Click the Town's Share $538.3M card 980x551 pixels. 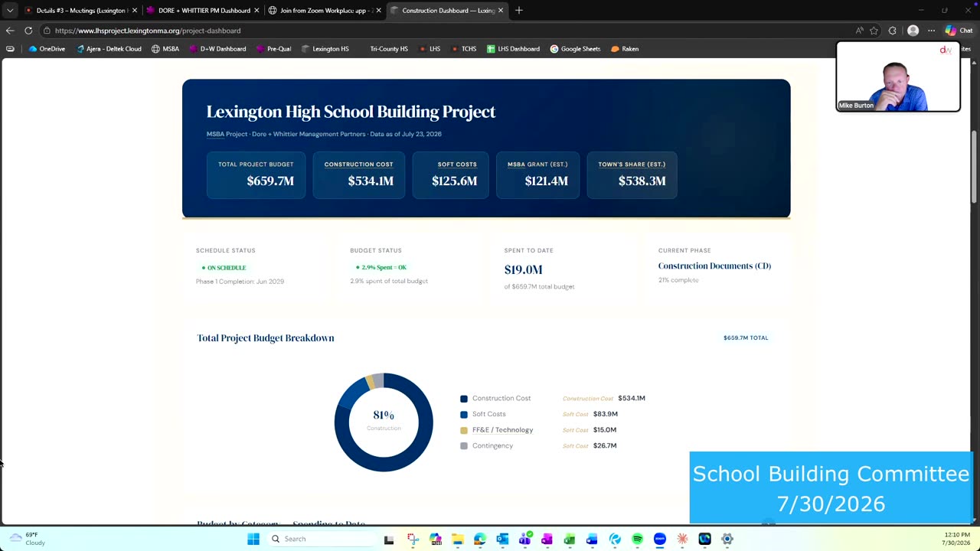[632, 175]
